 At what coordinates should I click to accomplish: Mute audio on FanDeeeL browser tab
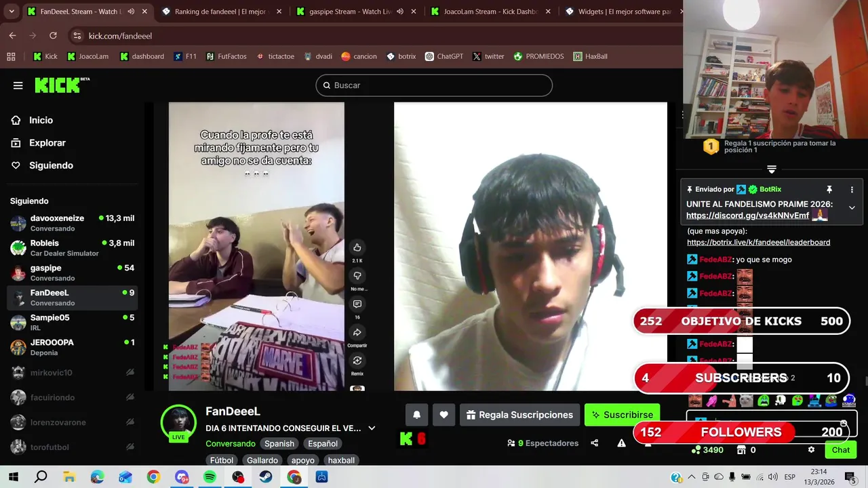(131, 12)
